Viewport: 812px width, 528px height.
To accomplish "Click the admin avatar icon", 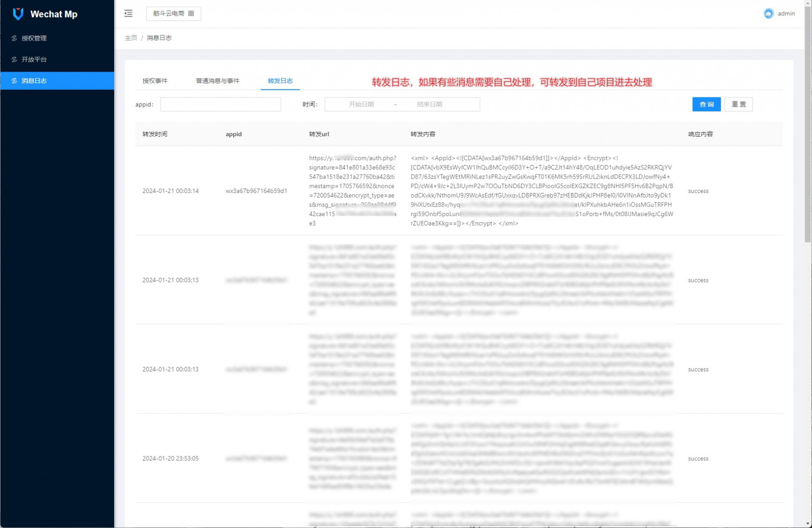I will click(x=768, y=14).
